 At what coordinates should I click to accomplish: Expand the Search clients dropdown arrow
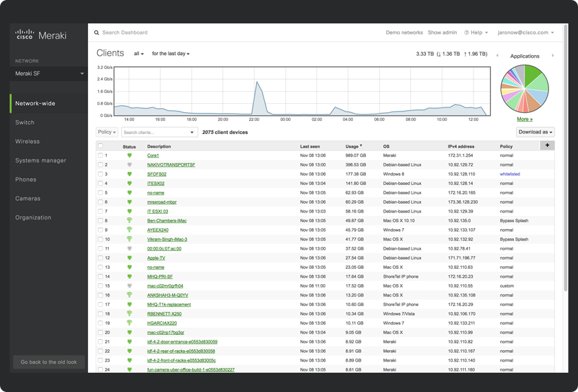pyautogui.click(x=192, y=132)
